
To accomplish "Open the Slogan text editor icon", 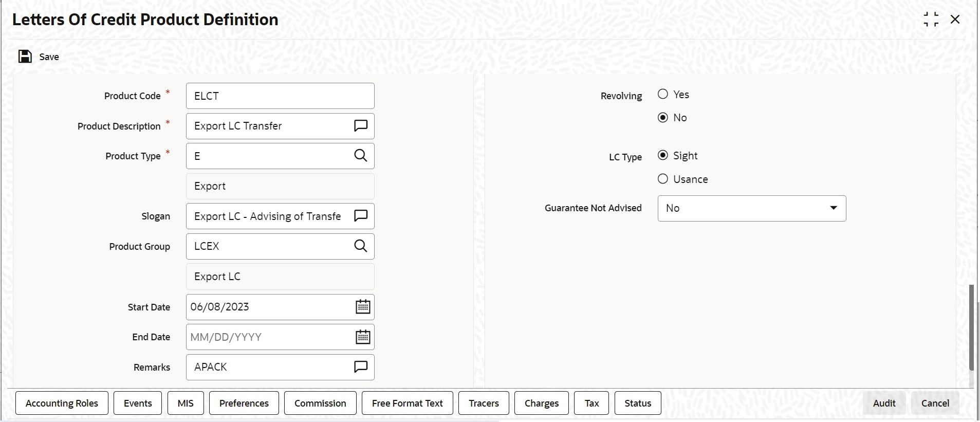I will [x=361, y=216].
